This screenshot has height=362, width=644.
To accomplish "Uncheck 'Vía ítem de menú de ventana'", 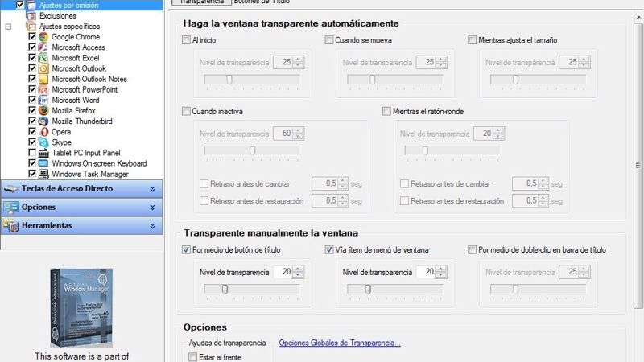I will (329, 249).
